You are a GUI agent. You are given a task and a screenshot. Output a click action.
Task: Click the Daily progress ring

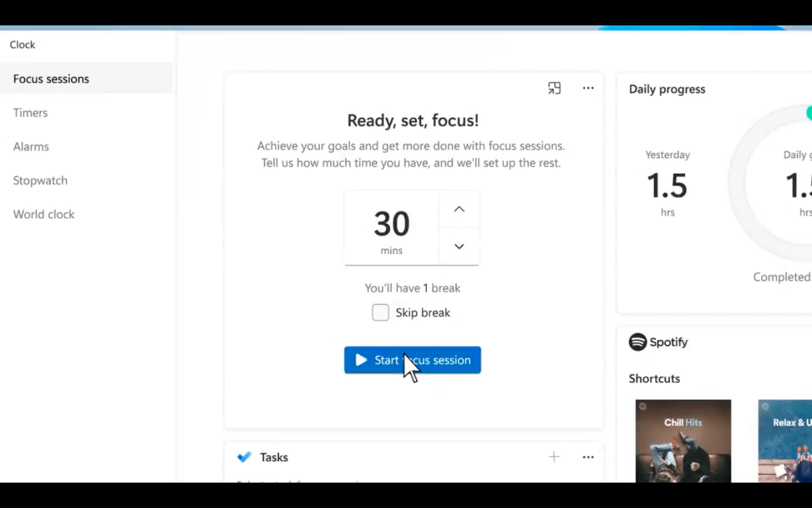[770, 183]
